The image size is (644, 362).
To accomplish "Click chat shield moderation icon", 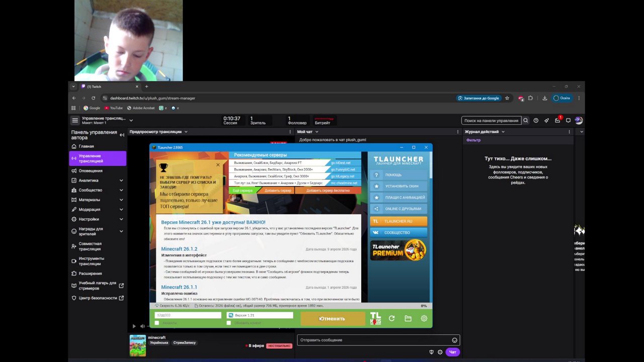I will (431, 352).
